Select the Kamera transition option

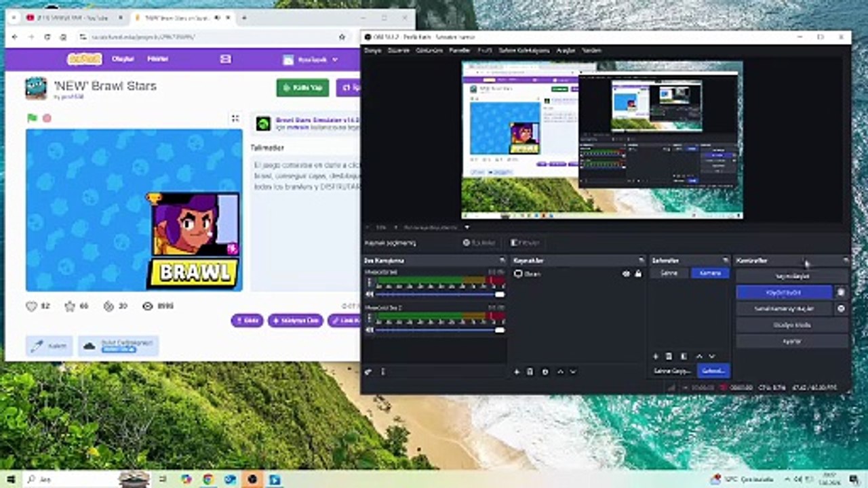(x=710, y=273)
